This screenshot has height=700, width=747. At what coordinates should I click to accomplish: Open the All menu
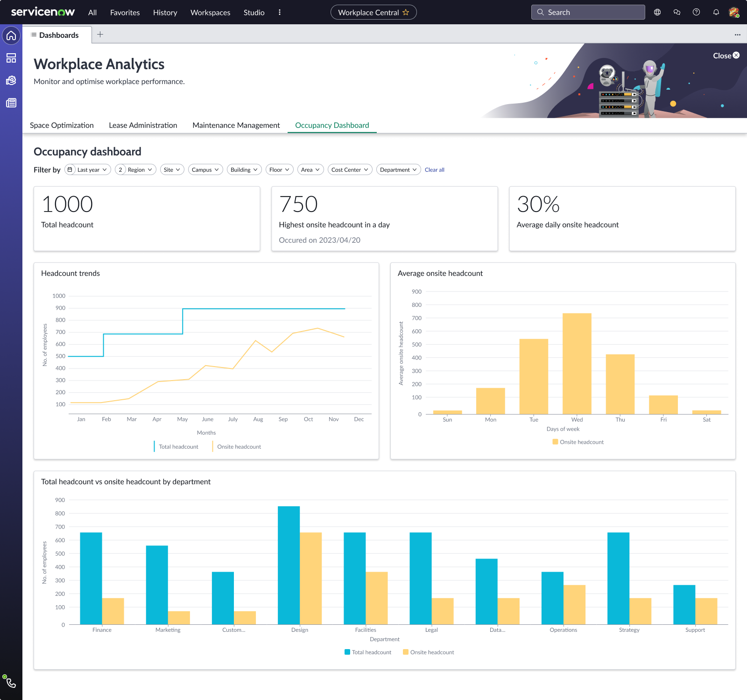click(92, 12)
